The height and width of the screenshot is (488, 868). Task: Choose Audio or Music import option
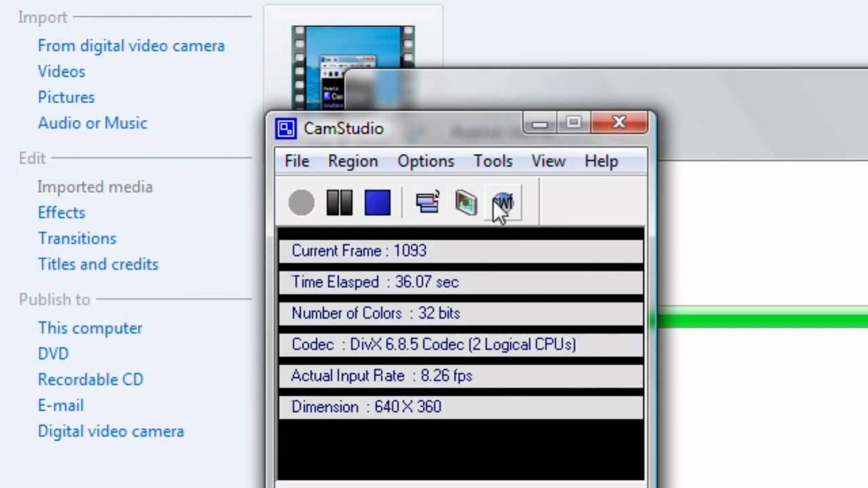coord(92,123)
